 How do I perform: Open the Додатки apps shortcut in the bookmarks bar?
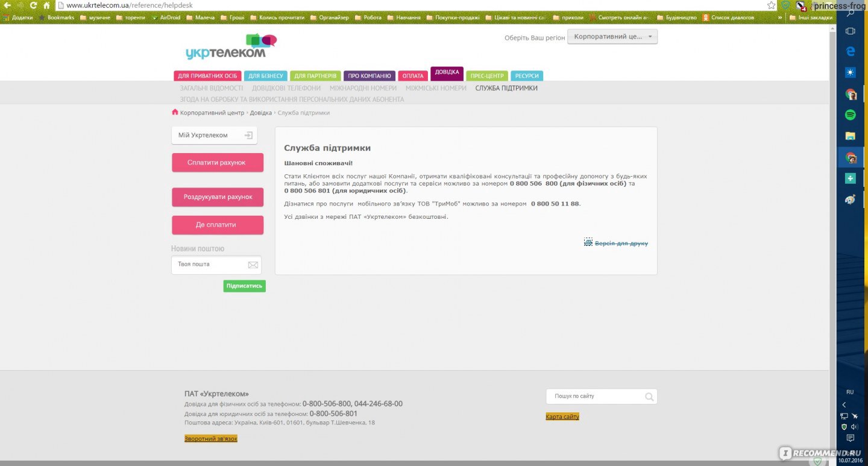(x=17, y=17)
